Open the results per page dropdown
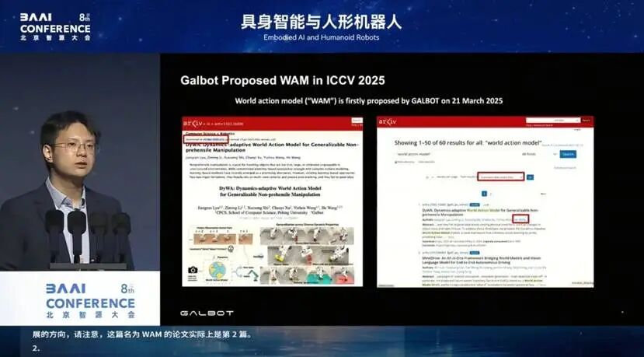 430,177
